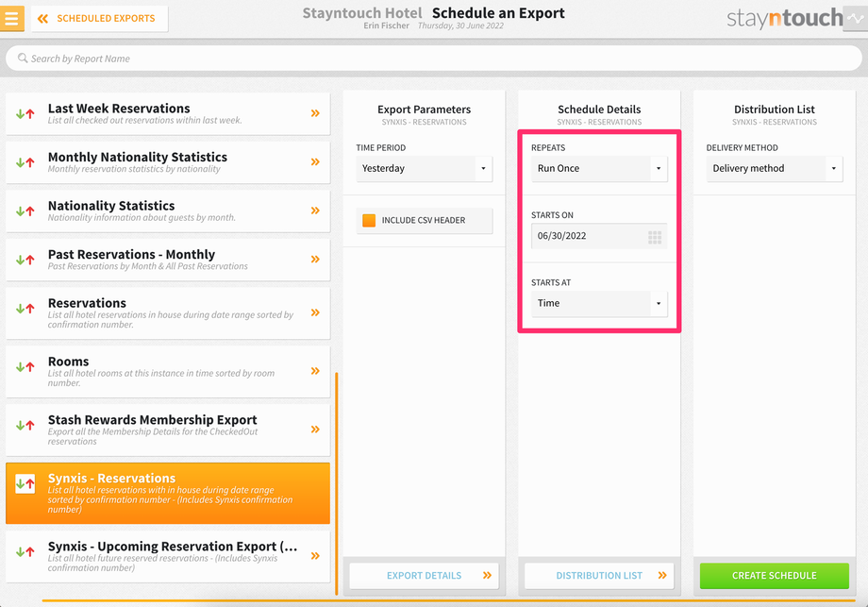Open Rooms export via its chevron
The image size is (868, 607).
click(x=315, y=371)
